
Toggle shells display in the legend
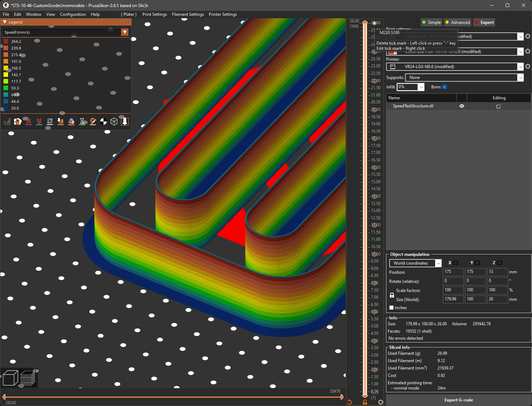[x=114, y=121]
